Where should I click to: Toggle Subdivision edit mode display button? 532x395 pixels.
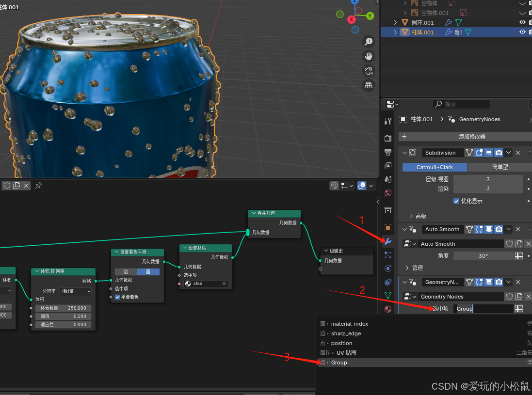pos(479,153)
